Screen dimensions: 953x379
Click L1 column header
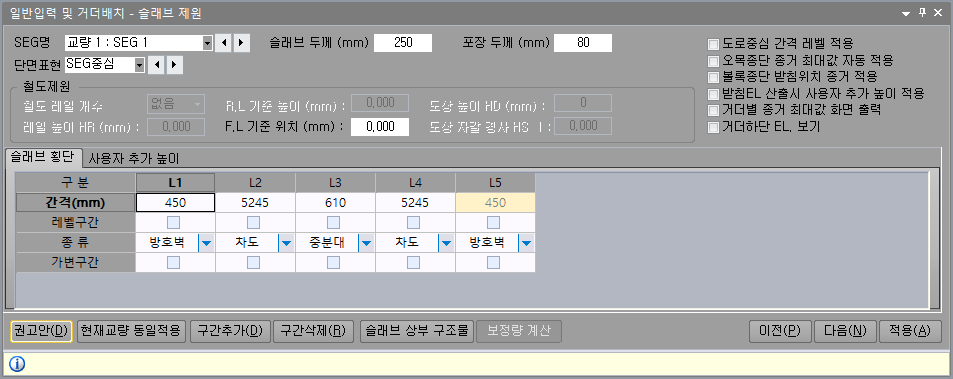[175, 182]
